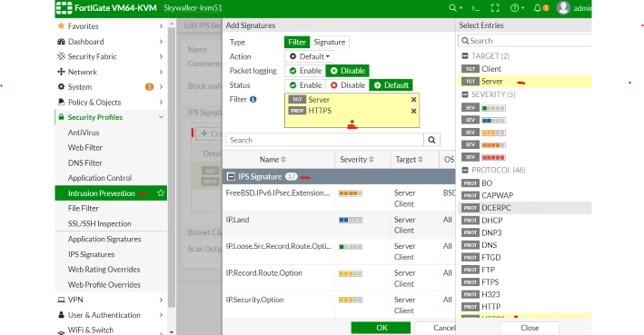
Task: Select the H323 protocol entry
Action: 524,294
